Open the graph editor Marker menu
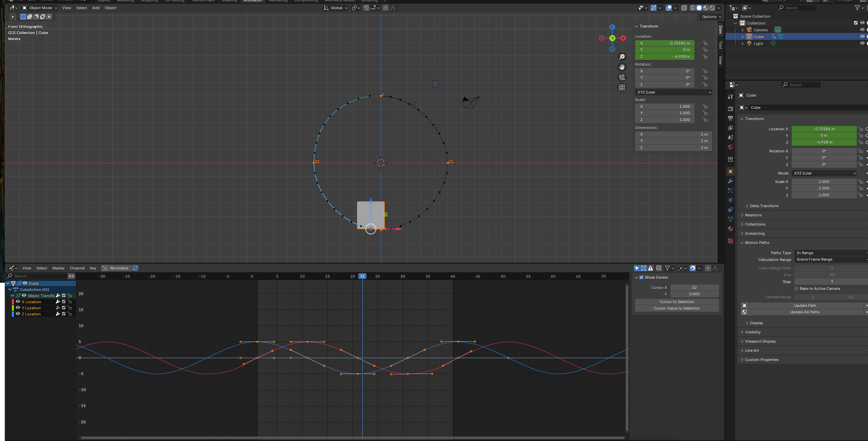This screenshot has width=868, height=441. click(59, 268)
